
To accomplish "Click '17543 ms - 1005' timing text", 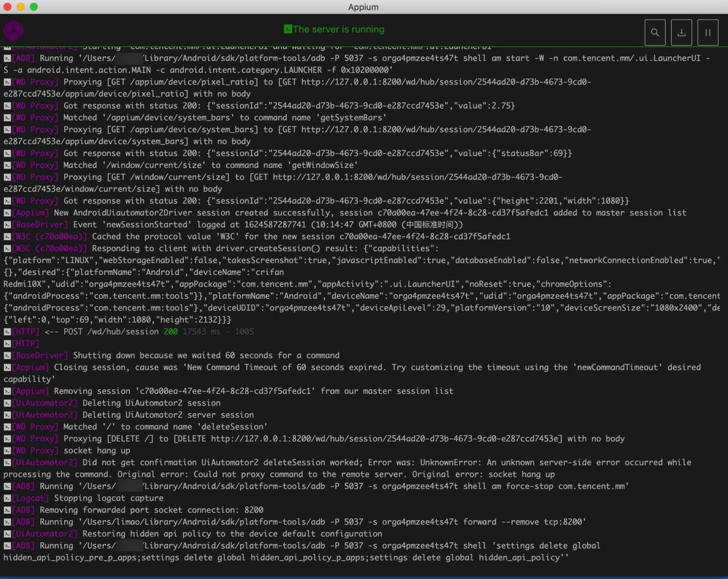I will (x=218, y=332).
